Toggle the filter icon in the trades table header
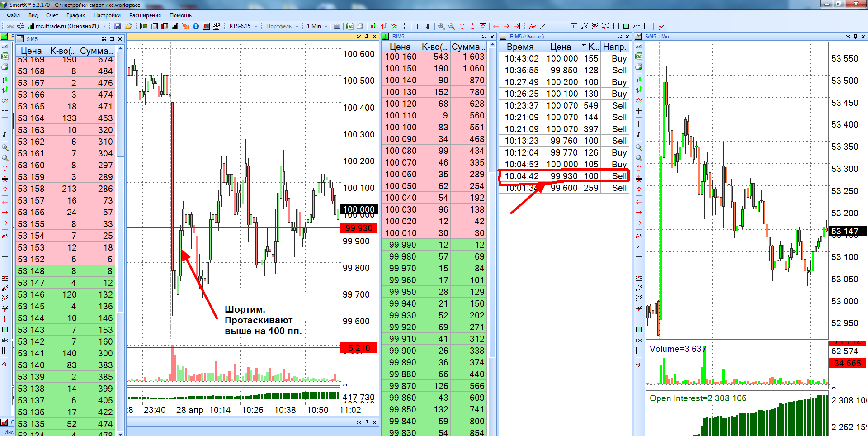The width and height of the screenshot is (868, 436). (584, 47)
